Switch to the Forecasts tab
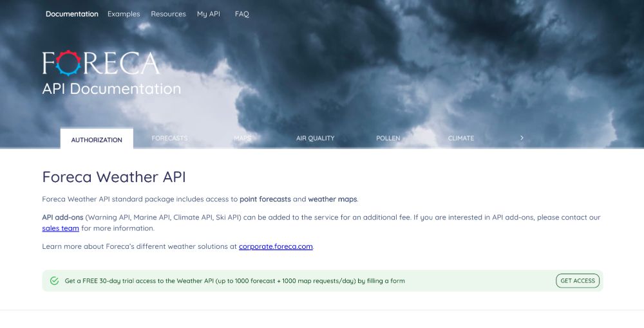The width and height of the screenshot is (644, 328). tap(169, 138)
